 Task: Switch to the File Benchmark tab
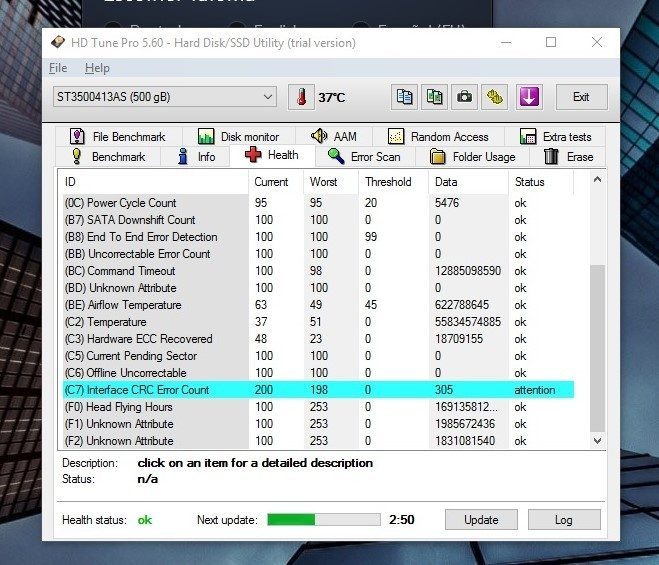(119, 136)
